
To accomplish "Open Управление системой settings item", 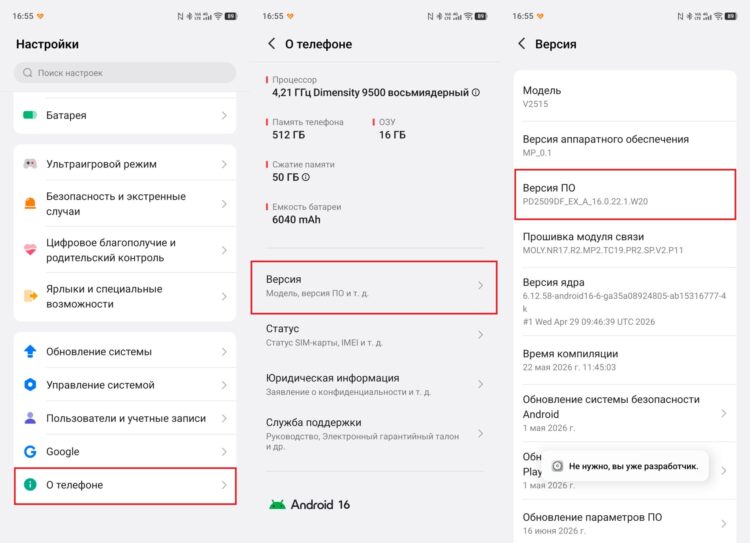I will coord(125,385).
